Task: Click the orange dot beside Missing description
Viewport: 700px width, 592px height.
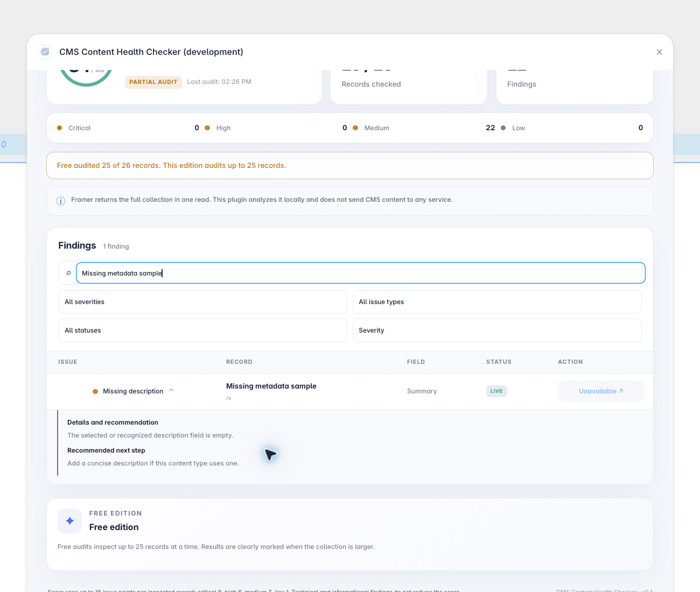Action: pos(95,391)
